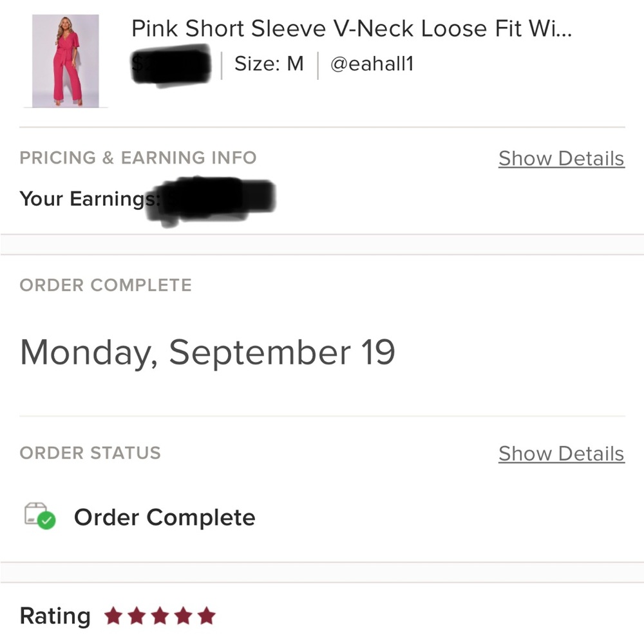The width and height of the screenshot is (644, 644).
Task: Open the pink jumpsuit product thumbnail
Action: (x=66, y=61)
